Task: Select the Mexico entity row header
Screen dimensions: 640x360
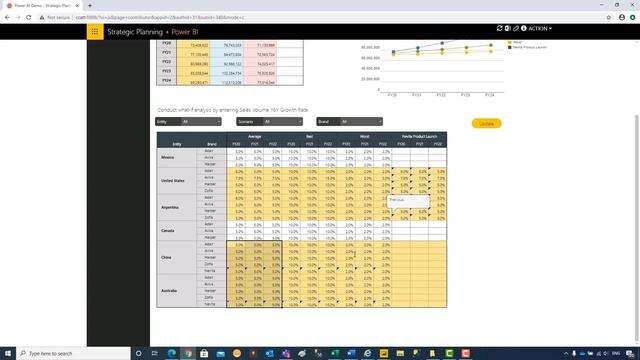Action: tap(176, 158)
